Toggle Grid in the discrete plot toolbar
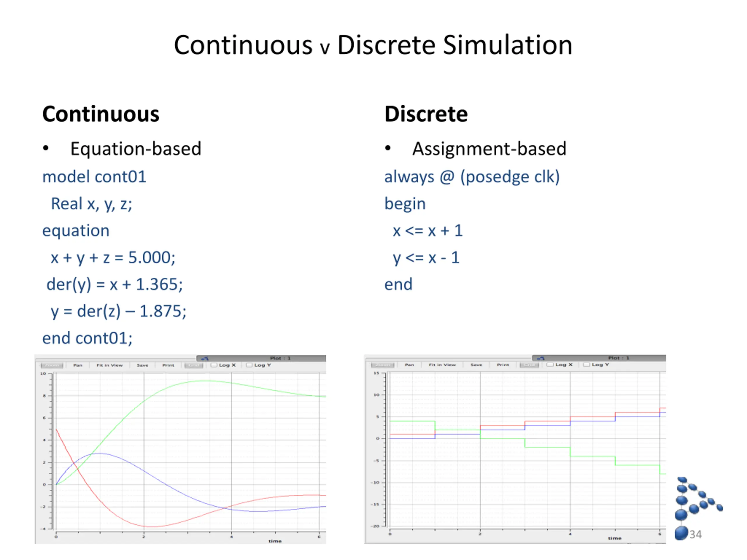Screen dimensions: 747x560 [530, 365]
